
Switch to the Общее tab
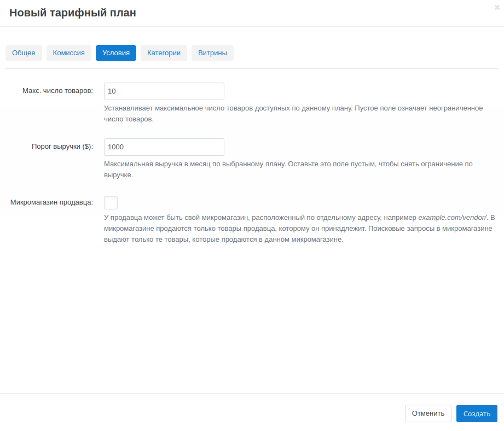coord(24,53)
